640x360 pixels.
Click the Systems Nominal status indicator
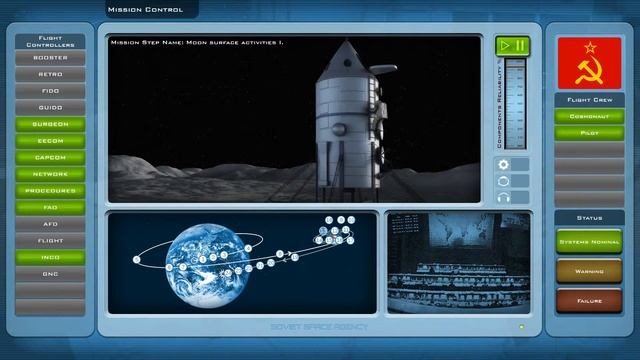589,242
